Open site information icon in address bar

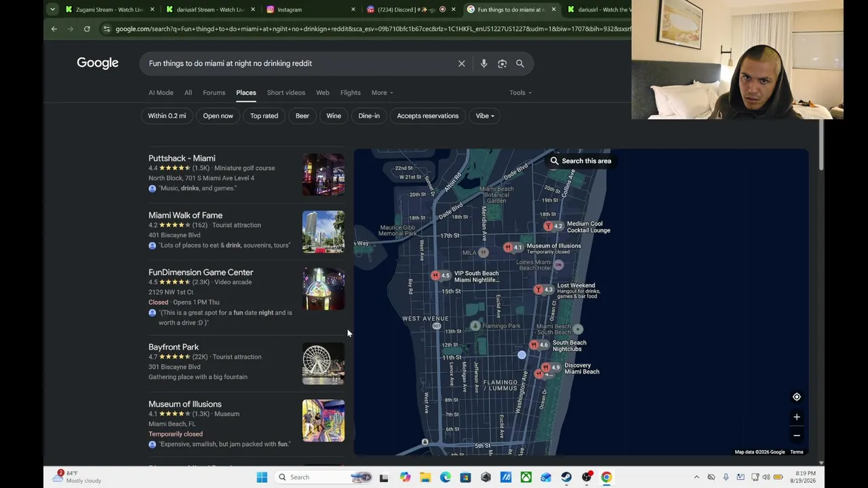point(106,29)
